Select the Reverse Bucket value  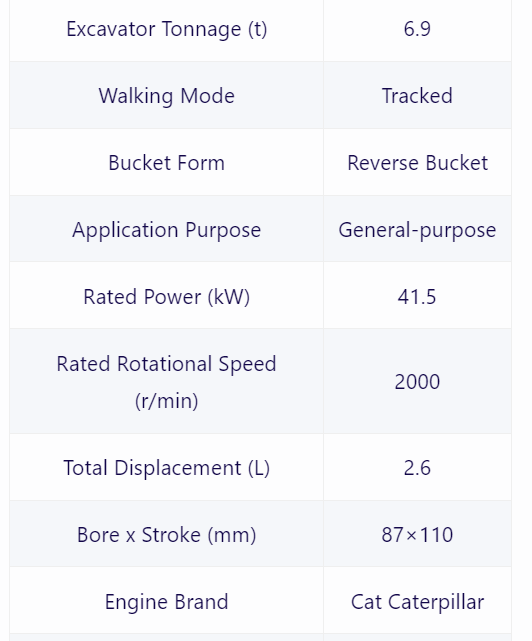[x=417, y=163]
